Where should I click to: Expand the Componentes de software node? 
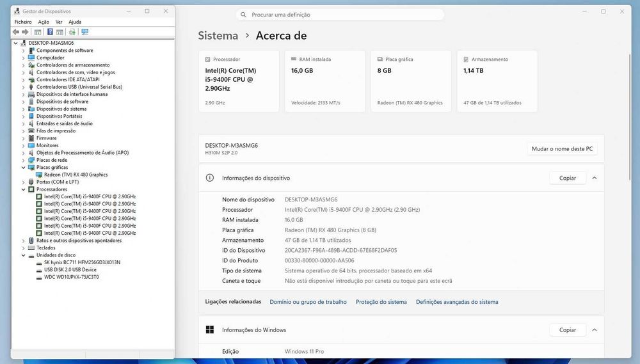pos(23,51)
